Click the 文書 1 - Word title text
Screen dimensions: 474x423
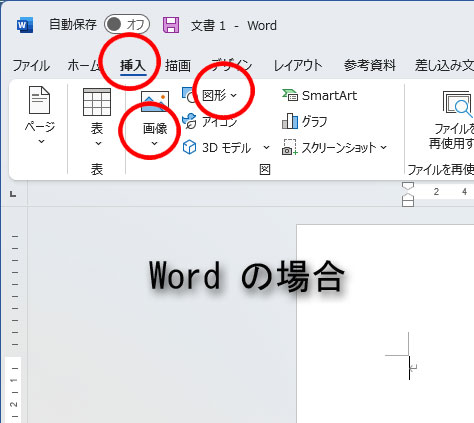pos(234,26)
